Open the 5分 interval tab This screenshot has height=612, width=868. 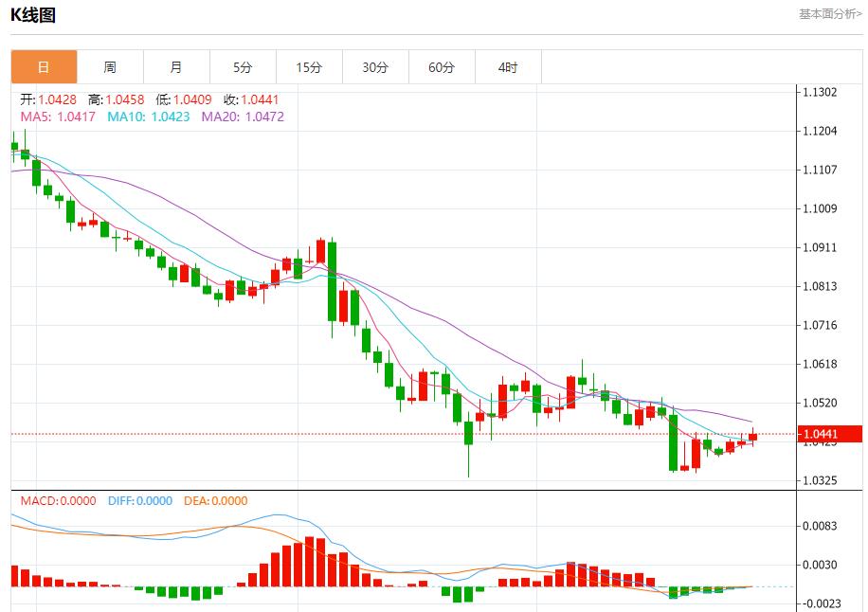(x=243, y=67)
